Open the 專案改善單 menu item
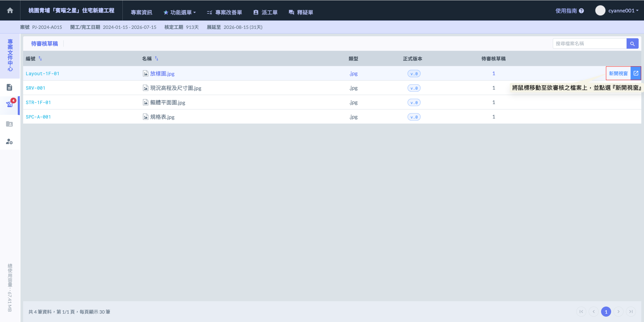644x322 pixels. [224, 12]
